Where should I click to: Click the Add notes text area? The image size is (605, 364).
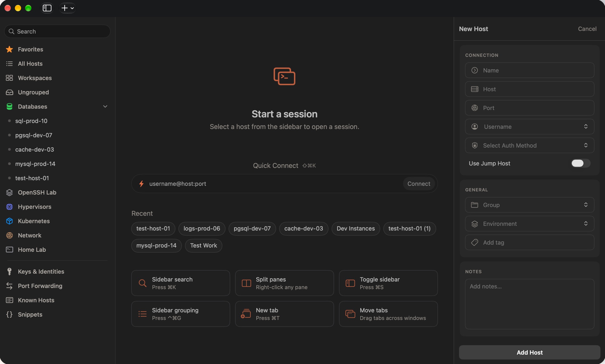tap(529, 304)
